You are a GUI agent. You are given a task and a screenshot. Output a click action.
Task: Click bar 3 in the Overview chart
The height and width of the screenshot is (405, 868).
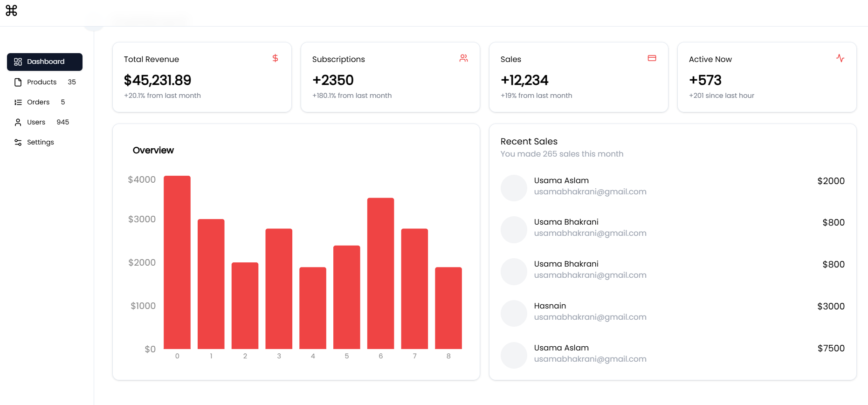tap(279, 289)
